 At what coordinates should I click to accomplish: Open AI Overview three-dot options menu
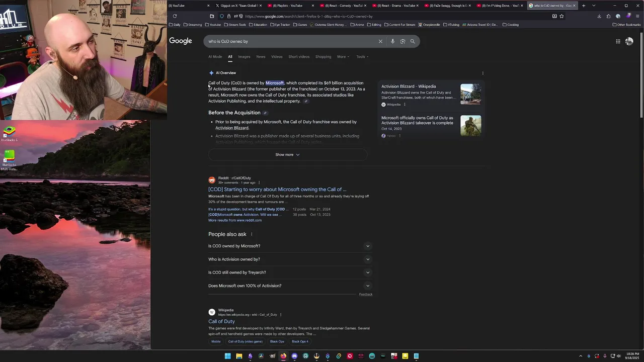[x=482, y=73]
